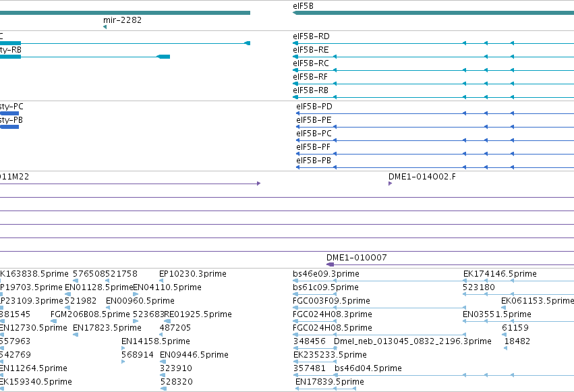Select feature 61159

coord(515,328)
